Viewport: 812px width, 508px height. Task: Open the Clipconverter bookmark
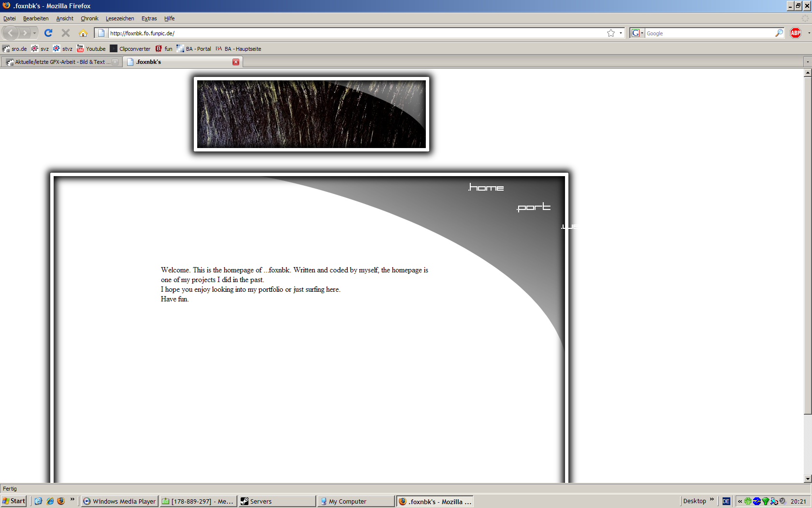pyautogui.click(x=130, y=49)
